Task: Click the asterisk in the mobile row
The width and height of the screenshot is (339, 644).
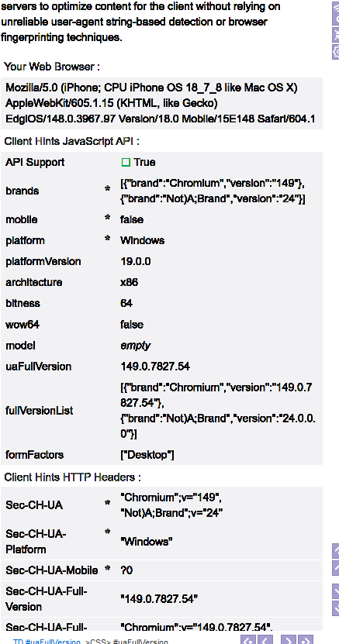Action: pos(108,218)
